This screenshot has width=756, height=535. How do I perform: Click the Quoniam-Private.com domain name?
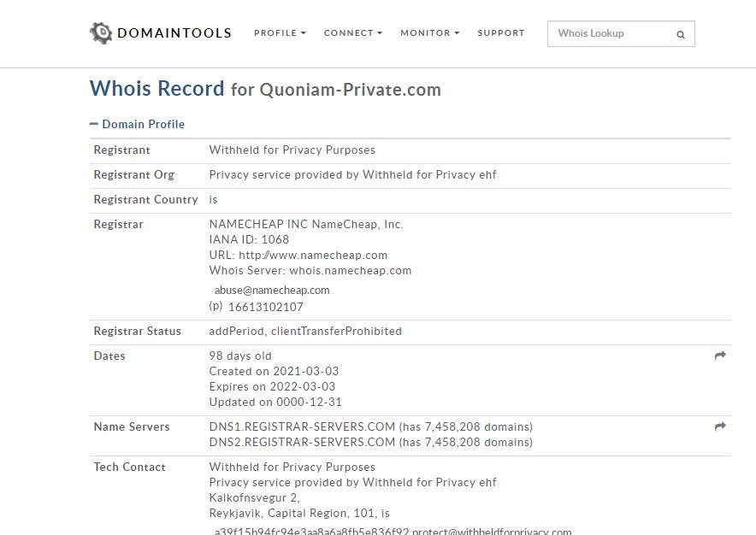(349, 90)
